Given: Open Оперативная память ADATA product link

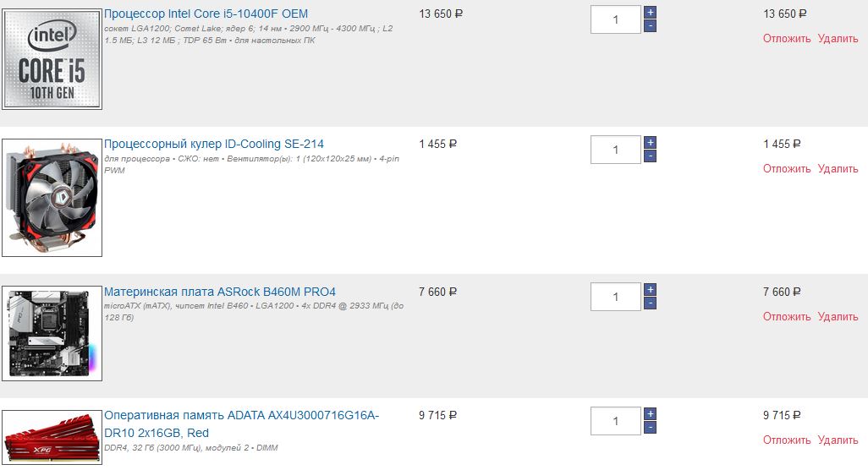Looking at the screenshot, I should 241,415.
